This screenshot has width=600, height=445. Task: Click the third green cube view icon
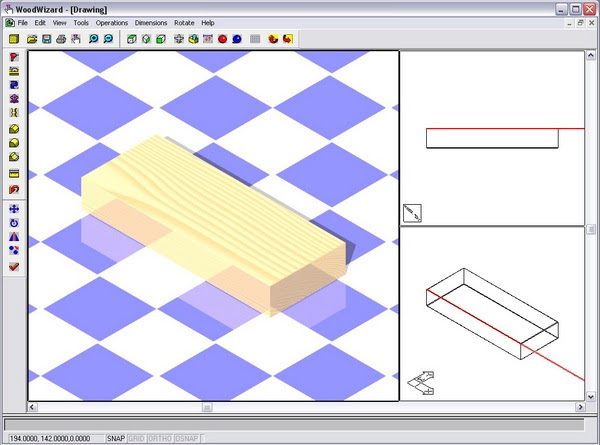point(161,39)
